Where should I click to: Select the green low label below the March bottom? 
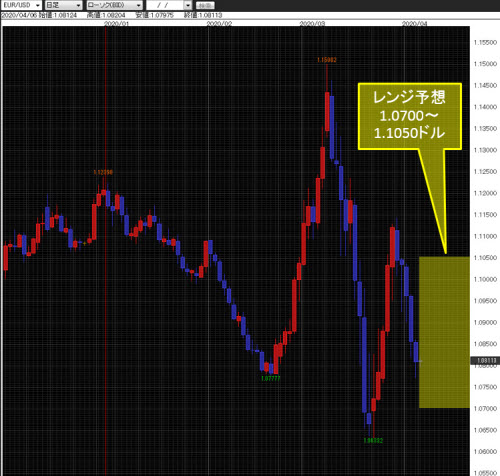373,440
